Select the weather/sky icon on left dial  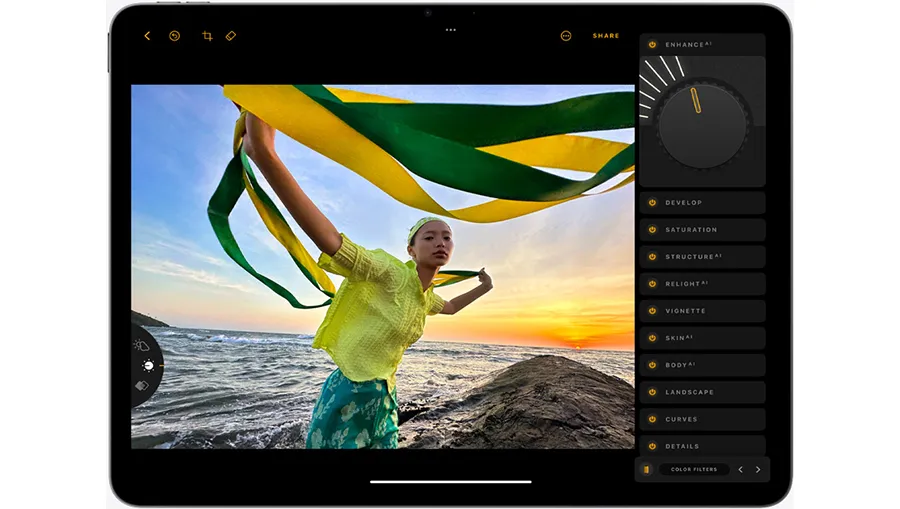point(141,346)
